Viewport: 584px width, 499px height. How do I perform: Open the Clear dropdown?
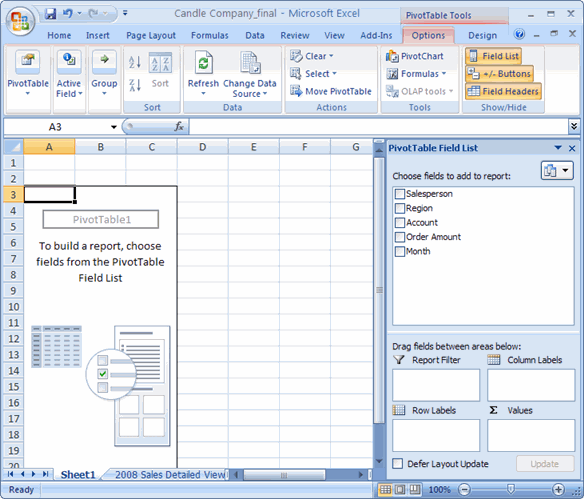pos(312,56)
